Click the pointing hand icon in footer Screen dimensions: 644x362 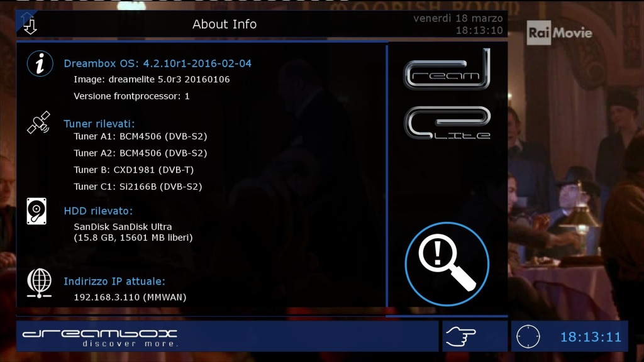coord(461,337)
